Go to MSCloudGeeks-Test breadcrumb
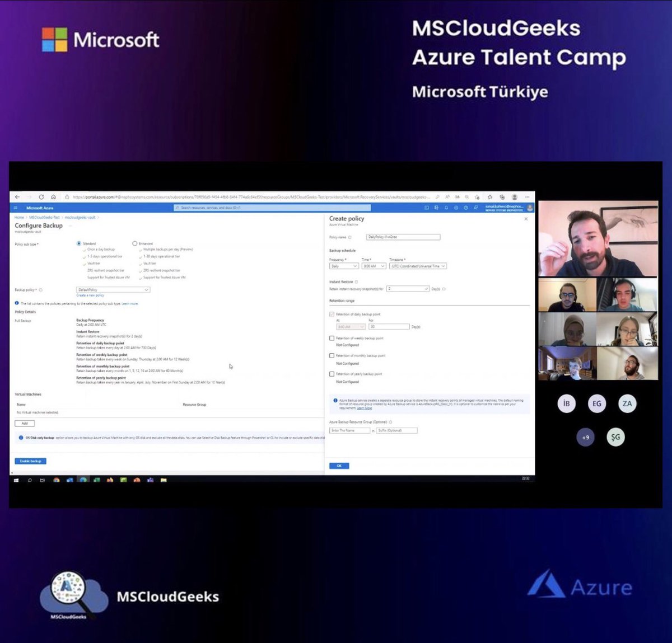This screenshot has height=643, width=672. [x=44, y=217]
